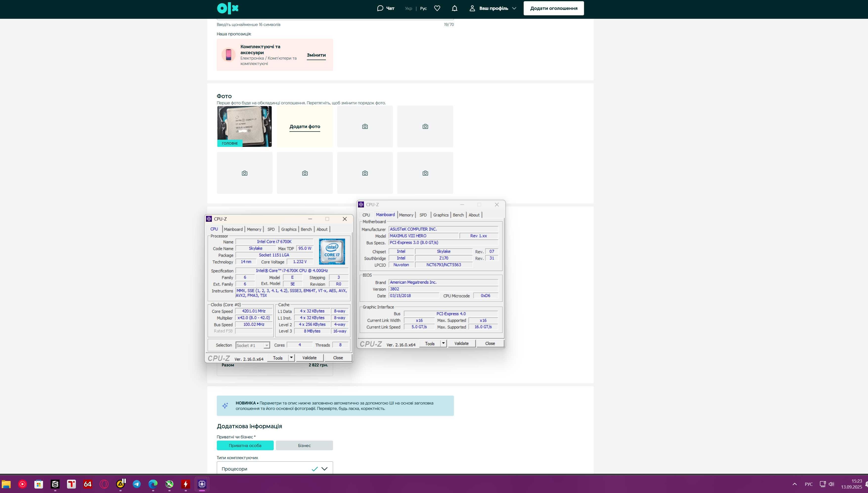Launch AIDA64 from the taskbar
Screen dimensions: 868x493
tap(87, 484)
